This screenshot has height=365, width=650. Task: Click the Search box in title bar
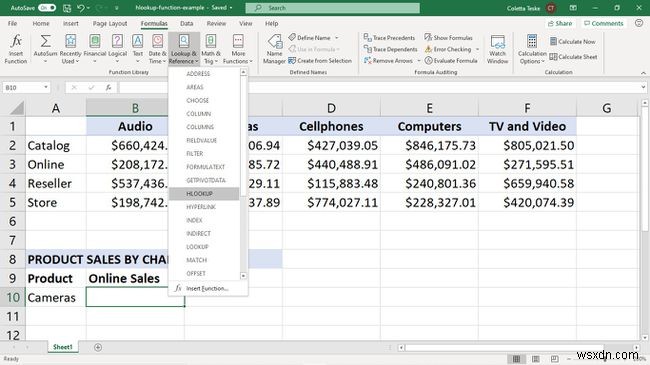pos(332,8)
